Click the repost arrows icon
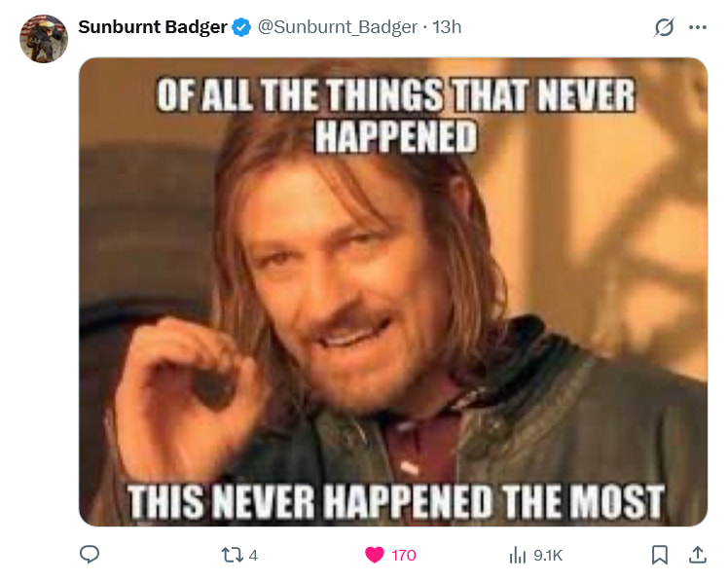728x581 pixels. point(232,555)
